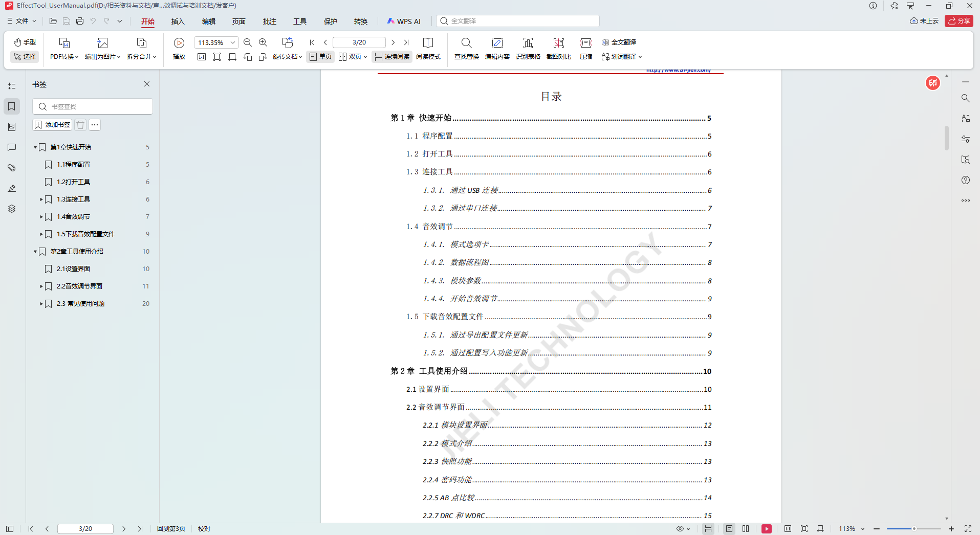Open the comments panel in sidebar
This screenshot has height=535, width=980.
click(12, 147)
